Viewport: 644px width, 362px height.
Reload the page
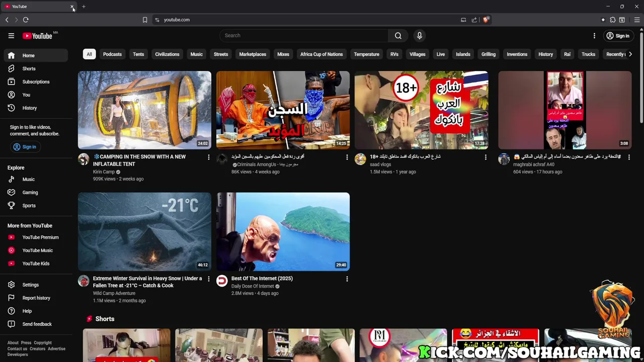pos(26,20)
